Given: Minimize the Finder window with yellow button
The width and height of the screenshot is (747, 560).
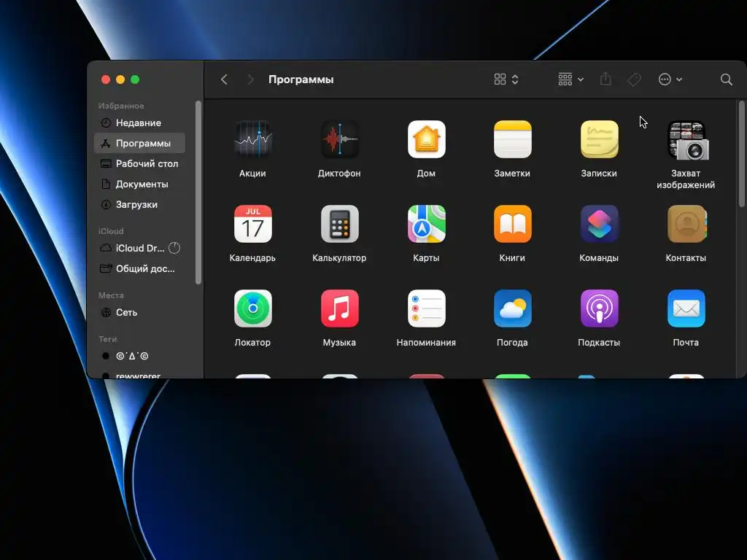Looking at the screenshot, I should [120, 79].
